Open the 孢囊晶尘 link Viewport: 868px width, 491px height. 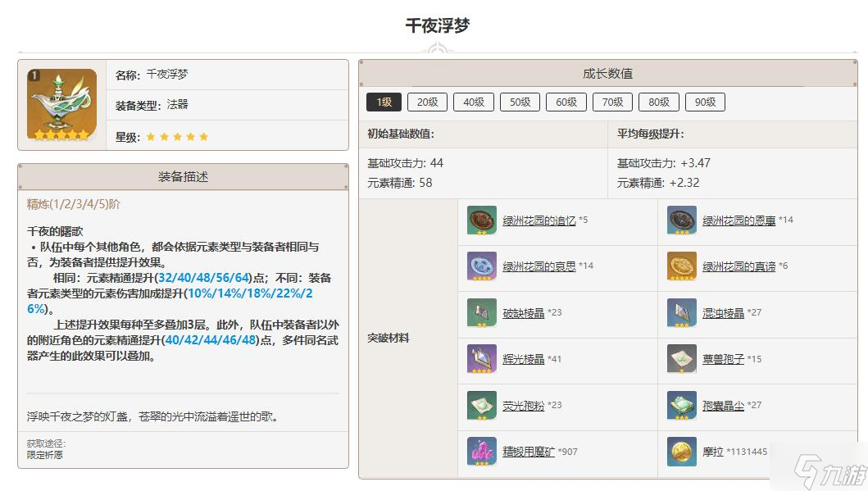[724, 405]
